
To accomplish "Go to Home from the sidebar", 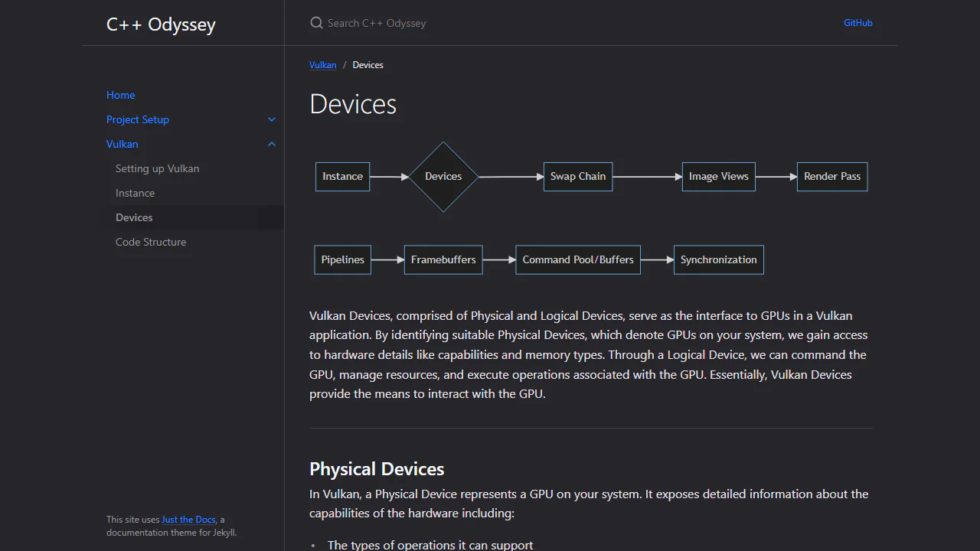I will (120, 95).
